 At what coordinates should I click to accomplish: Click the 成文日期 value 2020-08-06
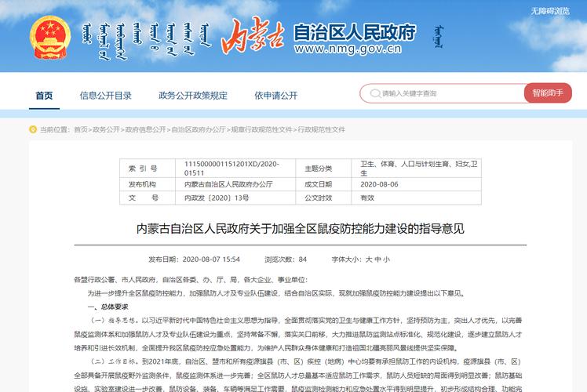click(379, 184)
